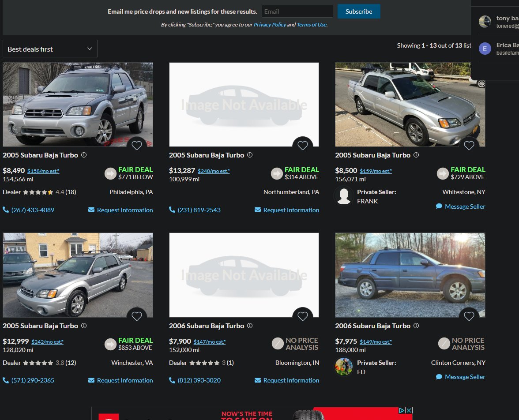
Task: Open Privacy Policy link
Action: point(270,25)
